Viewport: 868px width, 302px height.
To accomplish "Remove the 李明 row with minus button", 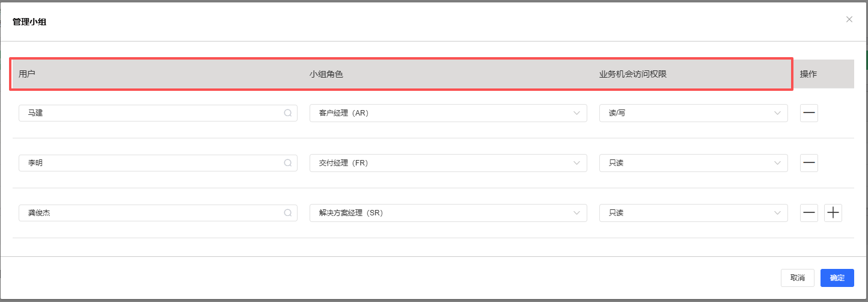I will [808, 163].
